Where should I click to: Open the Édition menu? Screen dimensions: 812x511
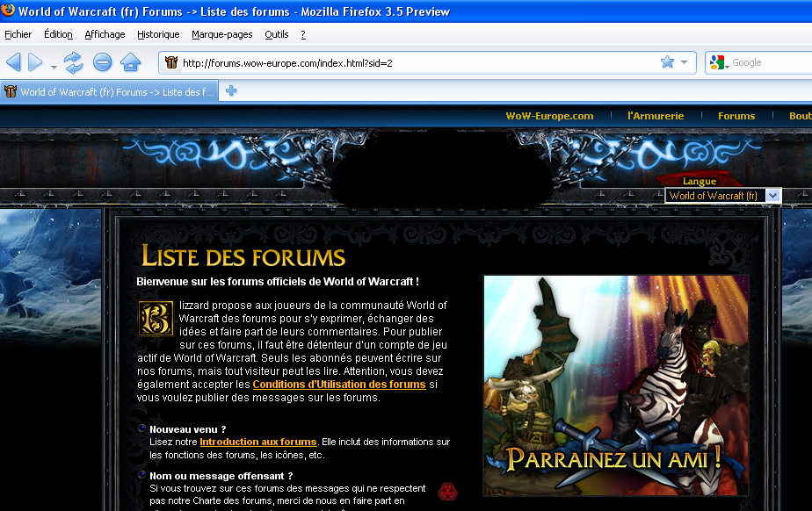[58, 34]
